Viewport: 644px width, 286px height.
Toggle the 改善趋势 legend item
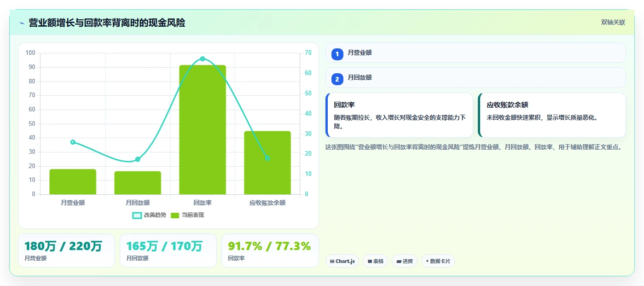[149, 215]
